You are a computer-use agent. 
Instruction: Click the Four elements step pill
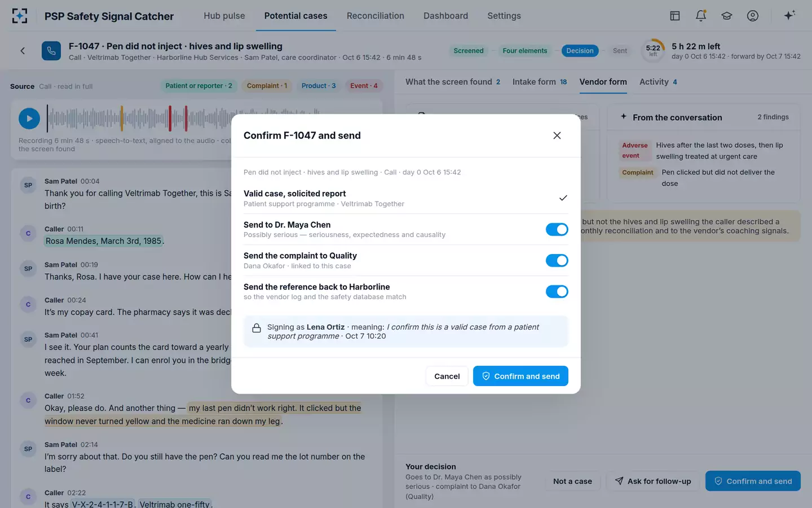(525, 51)
